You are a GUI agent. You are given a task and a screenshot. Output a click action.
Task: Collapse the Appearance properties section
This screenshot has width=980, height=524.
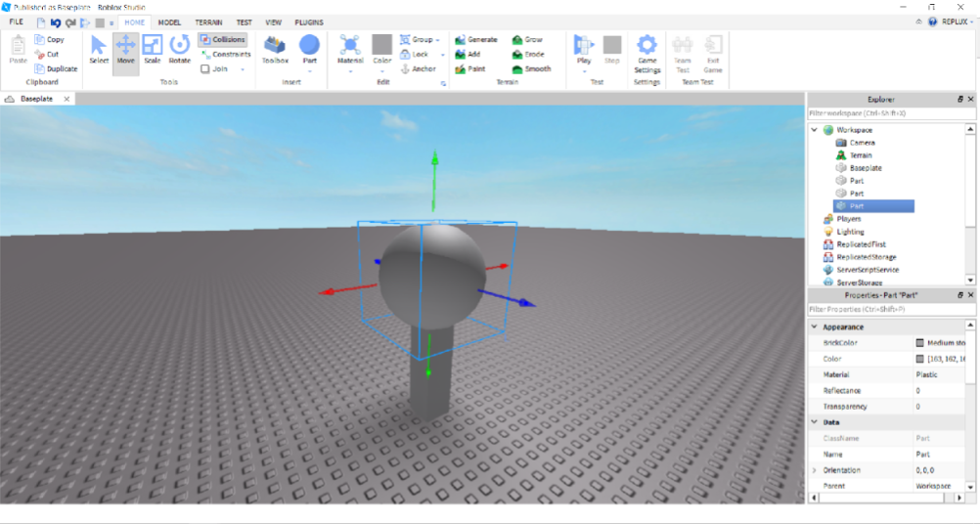click(814, 327)
